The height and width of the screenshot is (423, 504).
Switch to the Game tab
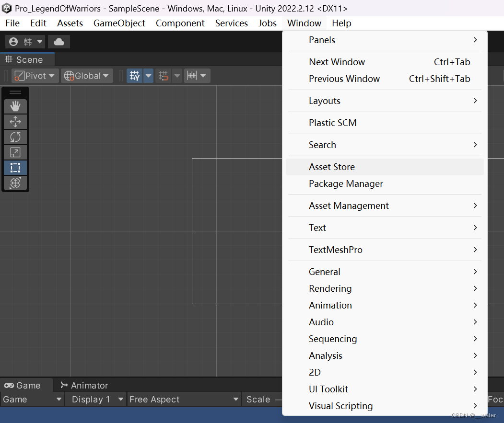[26, 386]
